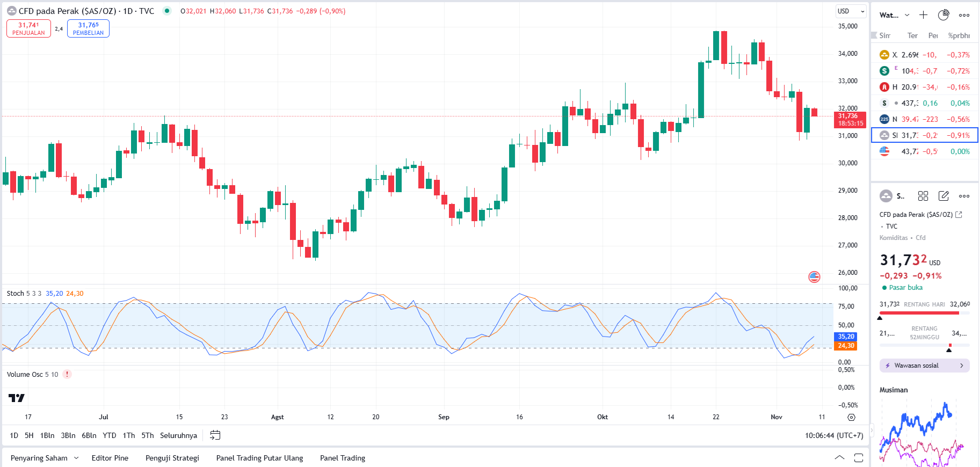Open the go-to-date calendar icon
The height and width of the screenshot is (467, 980).
click(215, 435)
